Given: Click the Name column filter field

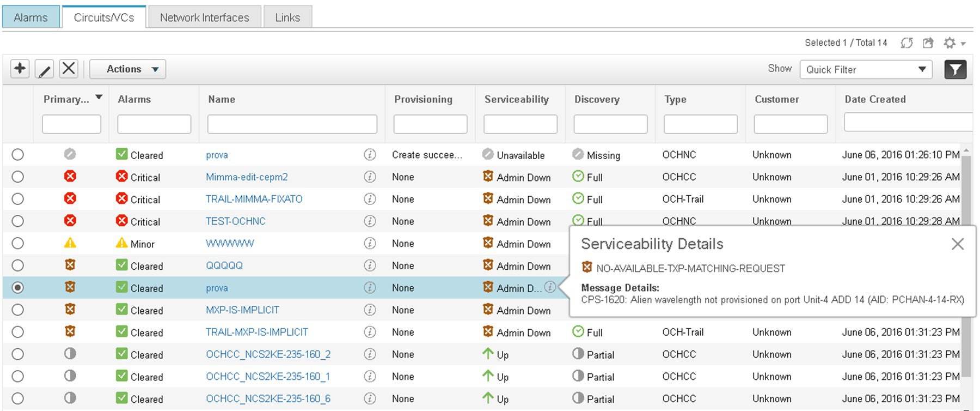Looking at the screenshot, I should 292,124.
